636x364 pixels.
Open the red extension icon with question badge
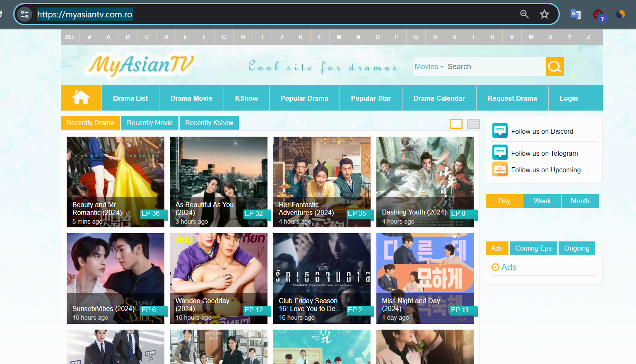[598, 15]
